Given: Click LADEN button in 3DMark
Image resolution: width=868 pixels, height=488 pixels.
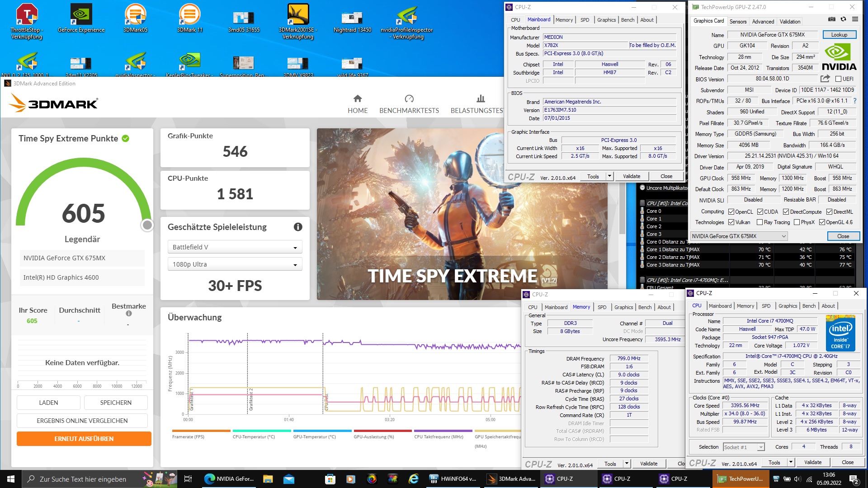Looking at the screenshot, I should point(48,403).
